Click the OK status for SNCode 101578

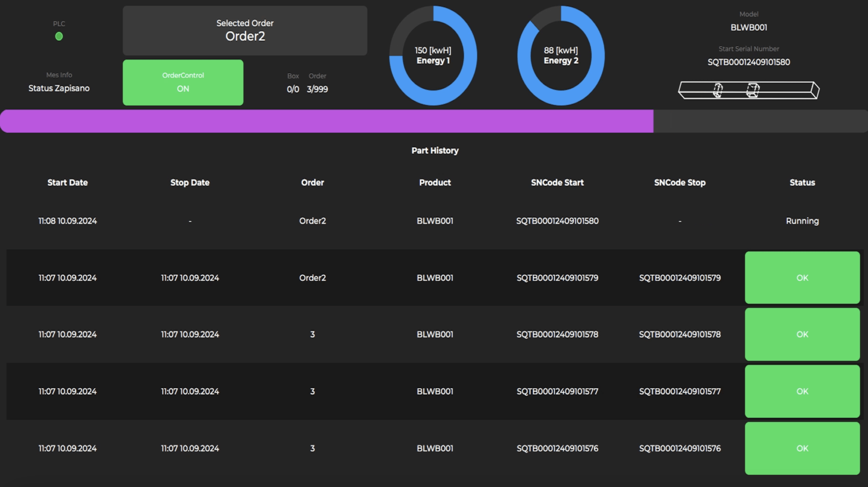click(x=802, y=334)
